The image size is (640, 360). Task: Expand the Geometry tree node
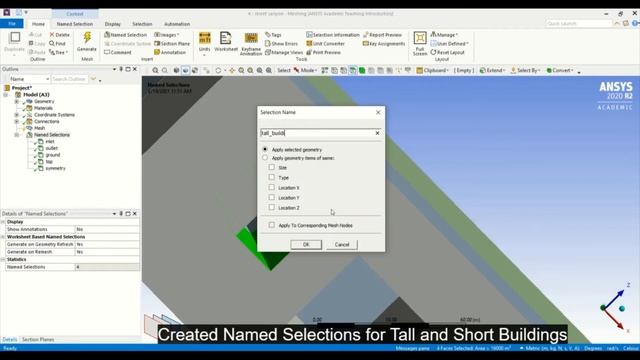point(16,101)
